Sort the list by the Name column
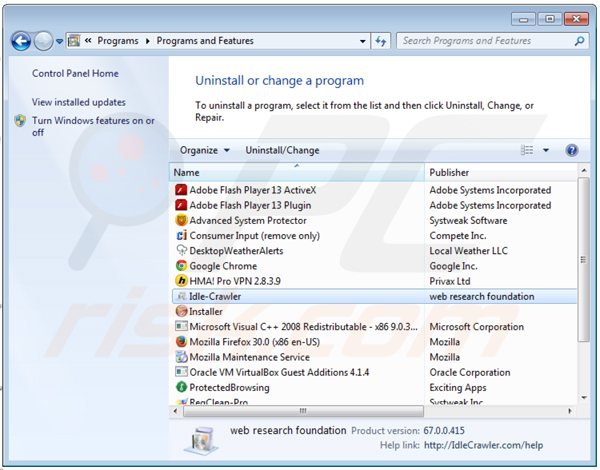 [x=297, y=173]
